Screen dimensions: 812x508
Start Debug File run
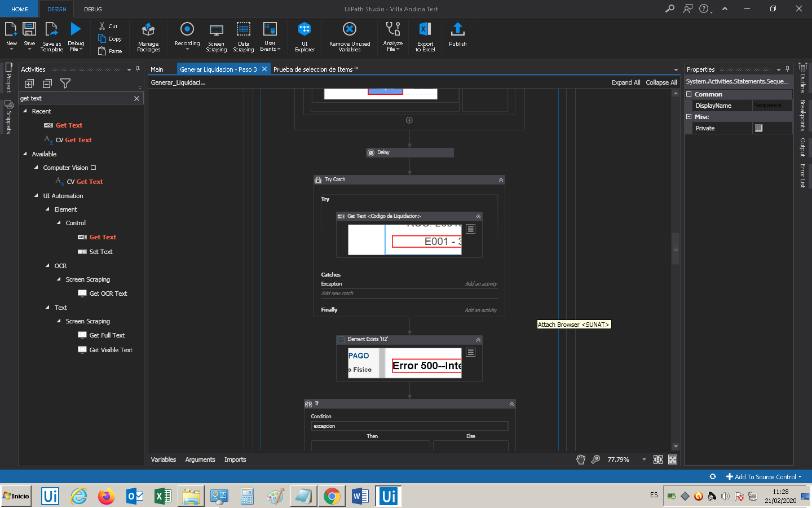(x=76, y=37)
